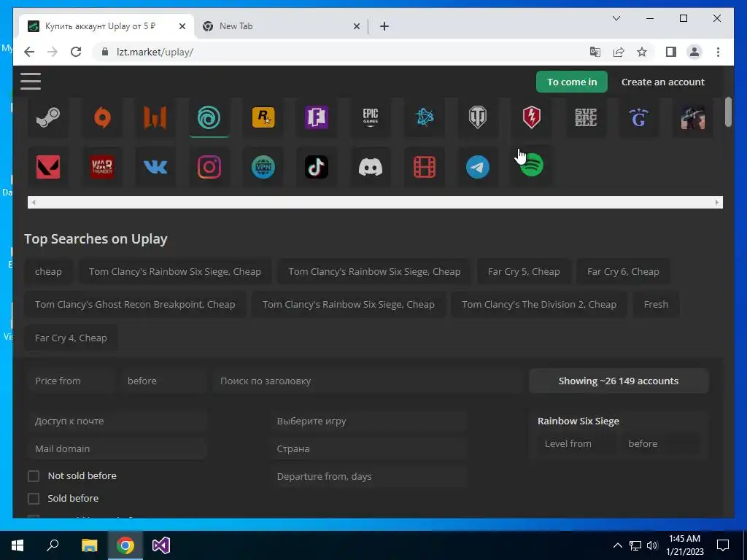Open File Explorer from the taskbar

click(89, 545)
